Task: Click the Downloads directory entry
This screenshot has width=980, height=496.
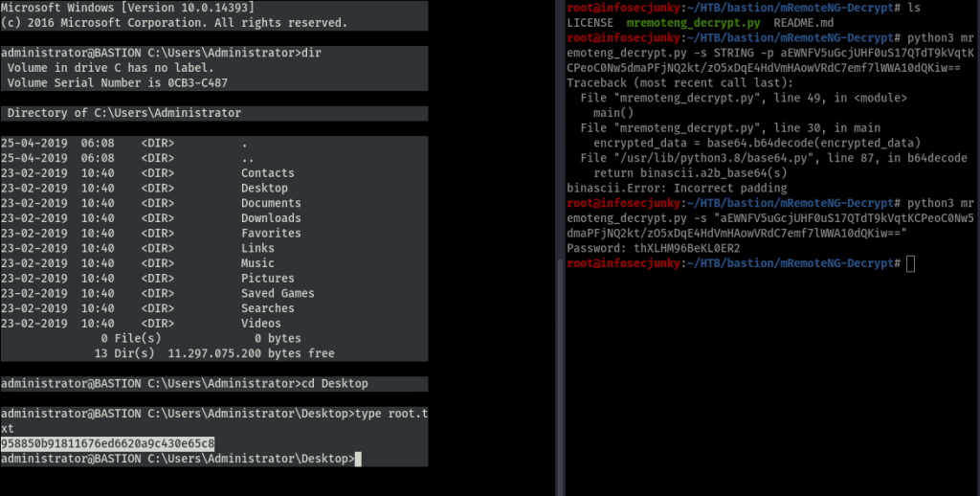Action: [271, 218]
